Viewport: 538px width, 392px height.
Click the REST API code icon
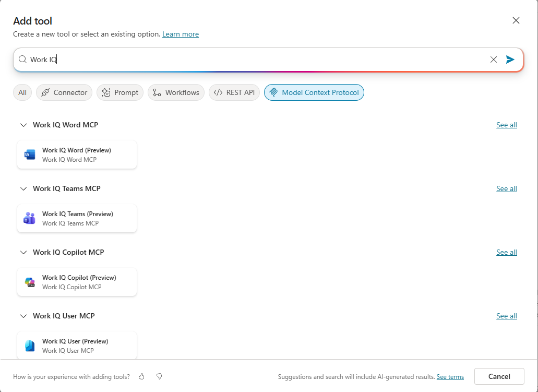pos(218,92)
